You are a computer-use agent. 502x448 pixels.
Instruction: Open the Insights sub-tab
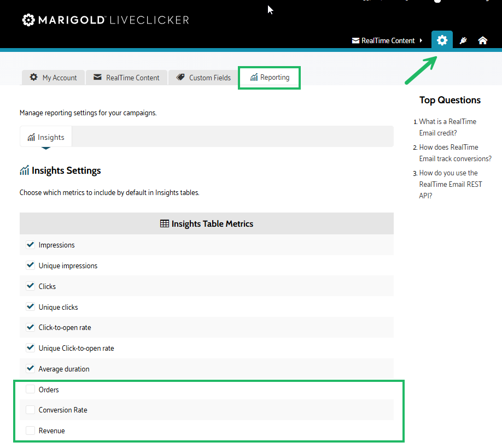46,137
